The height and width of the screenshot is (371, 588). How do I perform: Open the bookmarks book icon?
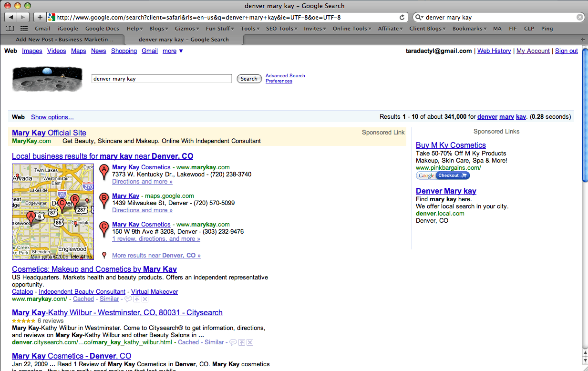pos(10,29)
